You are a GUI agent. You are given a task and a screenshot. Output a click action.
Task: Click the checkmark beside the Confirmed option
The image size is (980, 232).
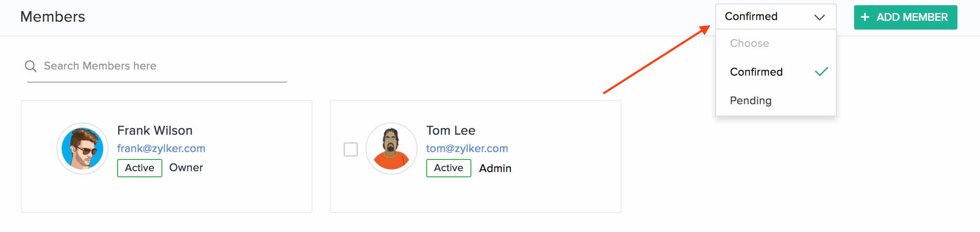tap(821, 72)
